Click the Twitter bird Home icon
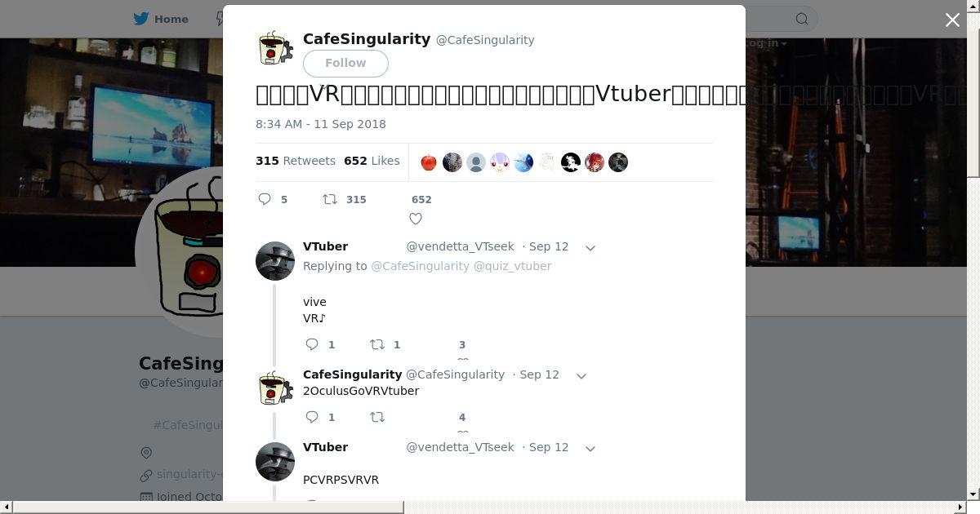The image size is (980, 514). [x=141, y=19]
